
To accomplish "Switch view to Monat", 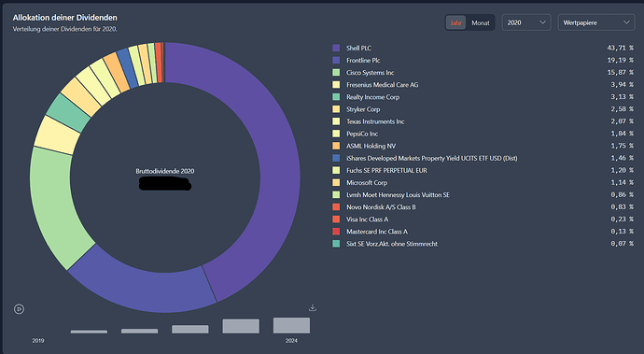I will [x=480, y=23].
